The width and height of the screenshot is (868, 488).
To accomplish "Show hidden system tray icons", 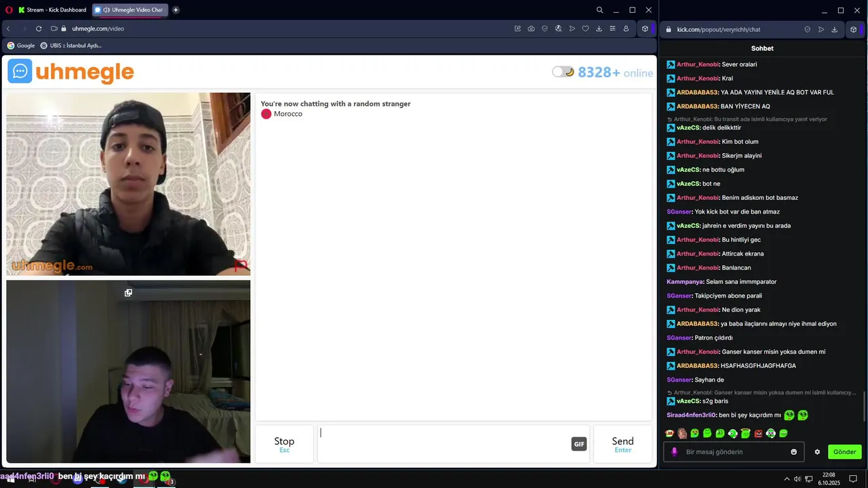I will point(787,479).
